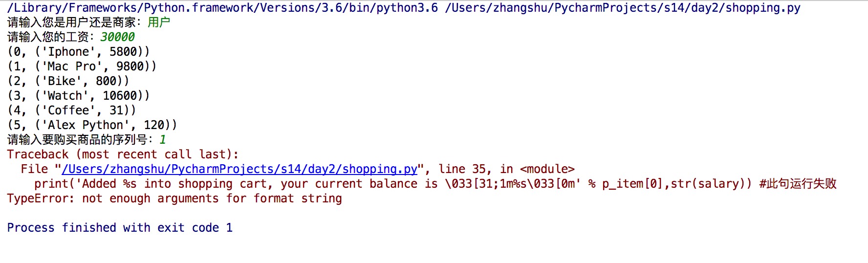Click the TypeError not enough arguments message
Screen dimensions: 868x263
(x=174, y=198)
